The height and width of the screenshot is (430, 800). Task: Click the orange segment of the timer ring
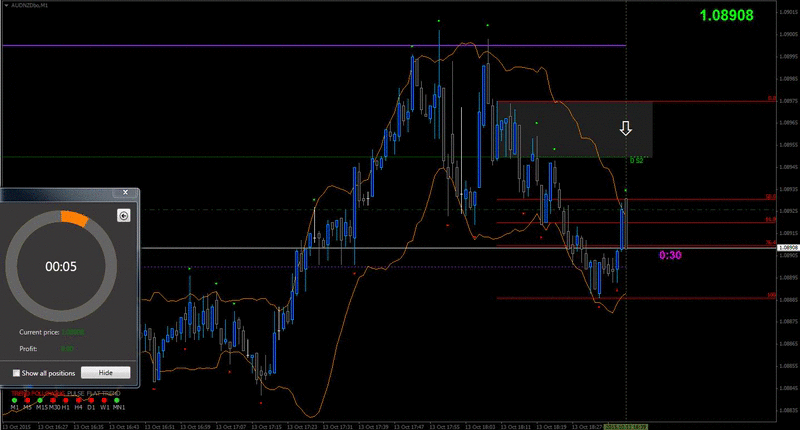74,218
